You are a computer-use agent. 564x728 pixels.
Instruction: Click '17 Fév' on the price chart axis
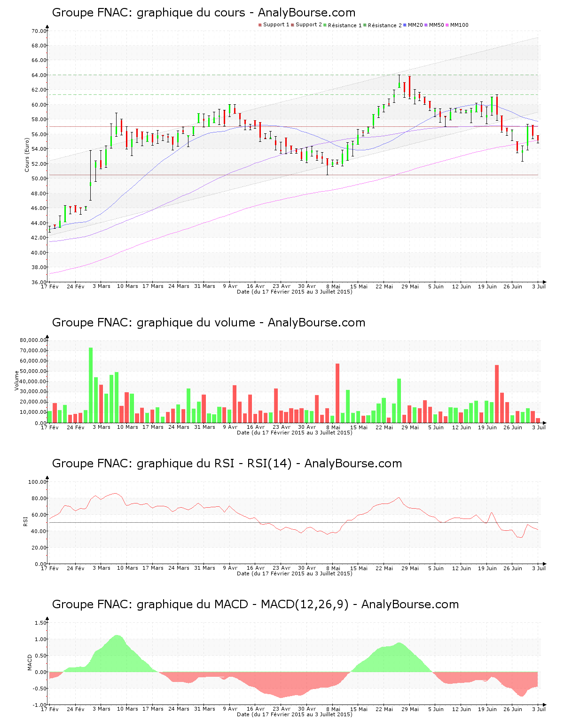(x=50, y=286)
